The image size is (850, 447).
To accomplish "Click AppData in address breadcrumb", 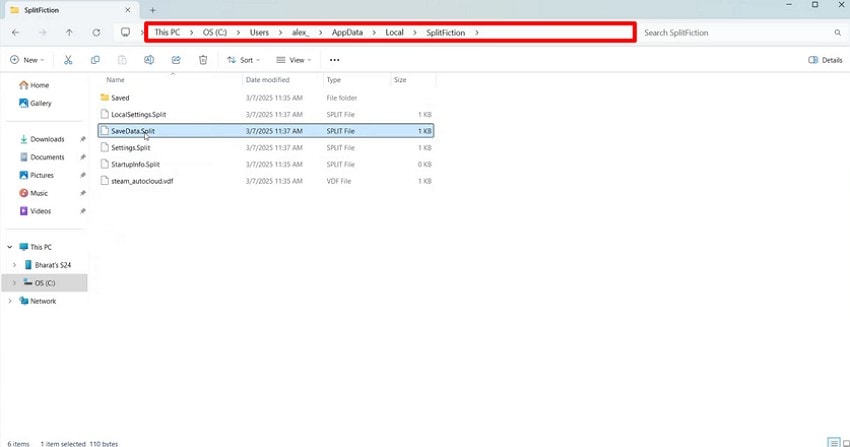I will [347, 33].
